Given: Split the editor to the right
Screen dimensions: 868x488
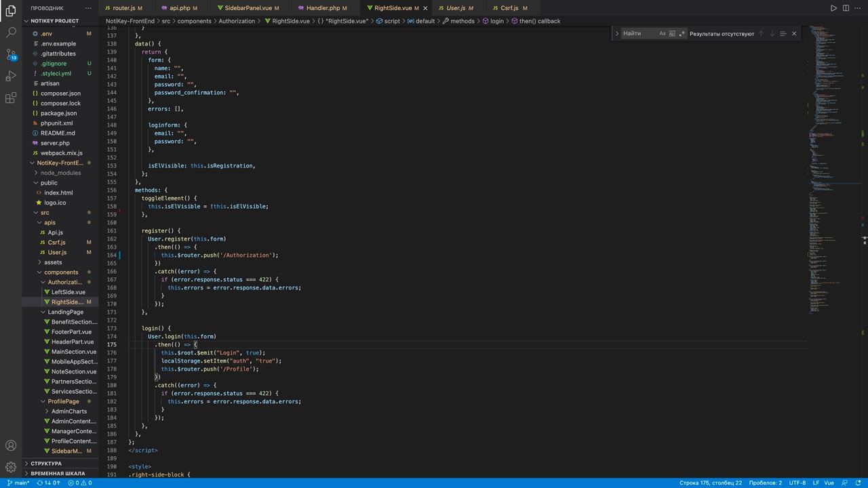Looking at the screenshot, I should tap(846, 8).
